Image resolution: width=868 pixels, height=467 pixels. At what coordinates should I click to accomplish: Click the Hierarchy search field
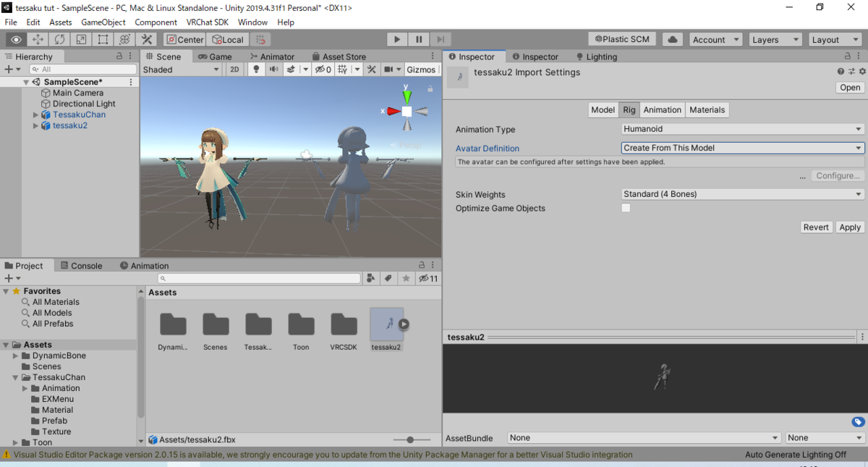click(82, 70)
